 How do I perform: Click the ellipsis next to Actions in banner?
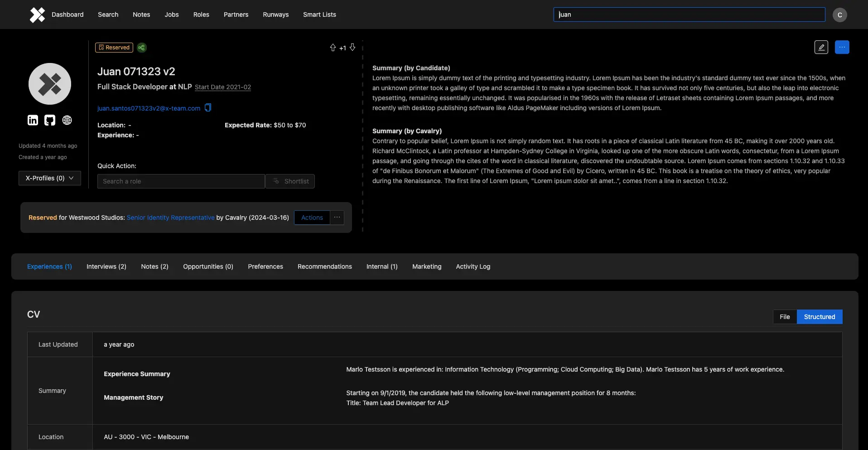[x=337, y=218]
